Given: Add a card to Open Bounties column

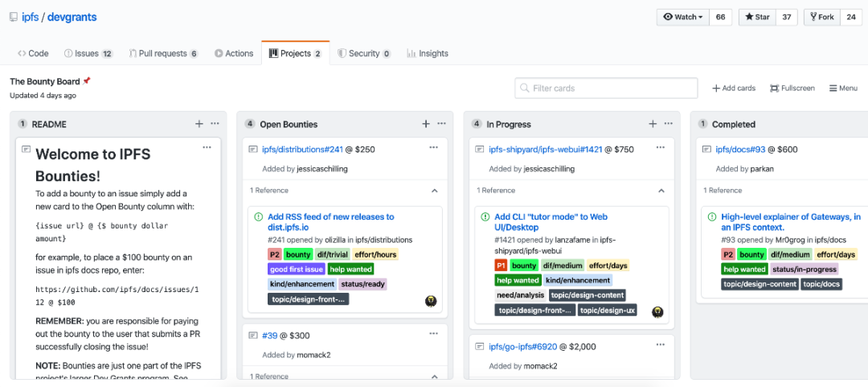Looking at the screenshot, I should point(426,124).
